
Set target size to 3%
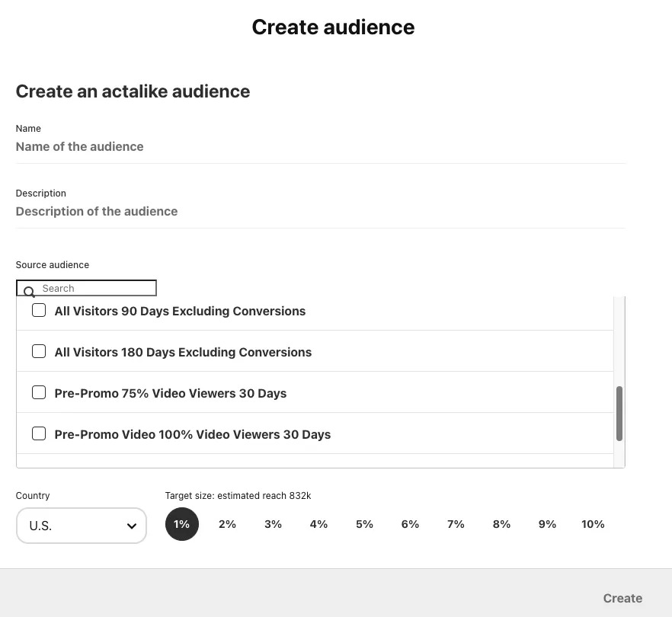tap(273, 525)
